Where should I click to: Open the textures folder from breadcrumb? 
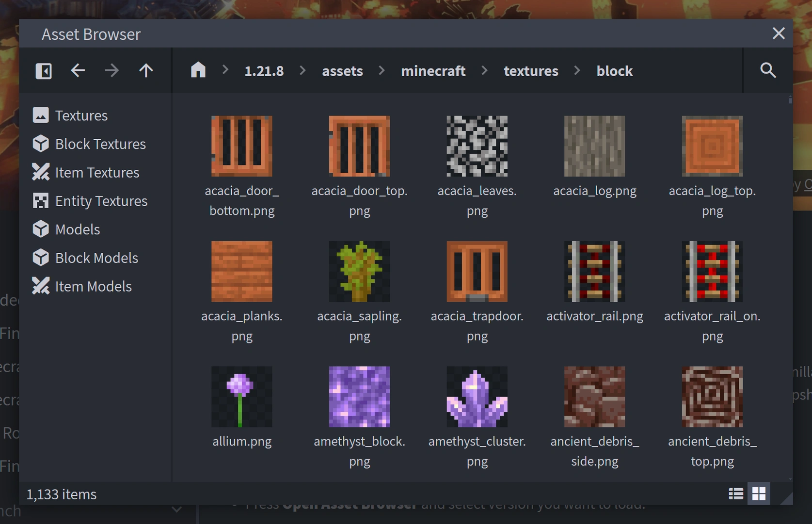tap(531, 70)
